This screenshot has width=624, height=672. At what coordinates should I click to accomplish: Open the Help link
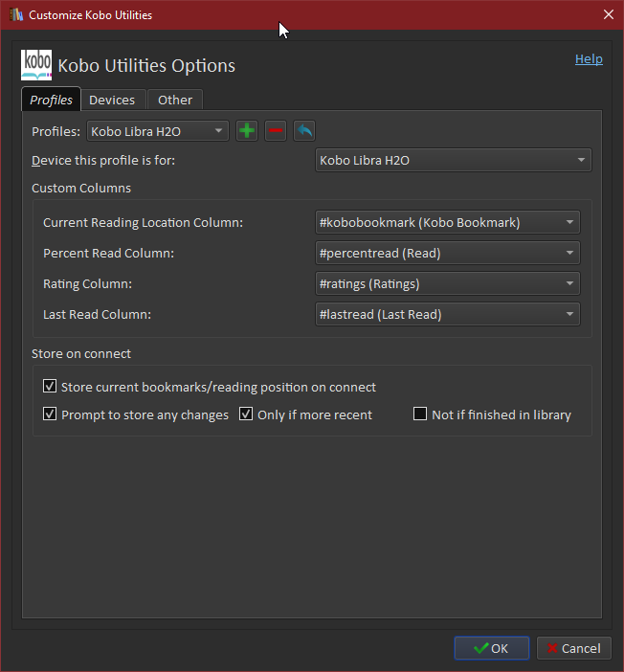(x=589, y=59)
